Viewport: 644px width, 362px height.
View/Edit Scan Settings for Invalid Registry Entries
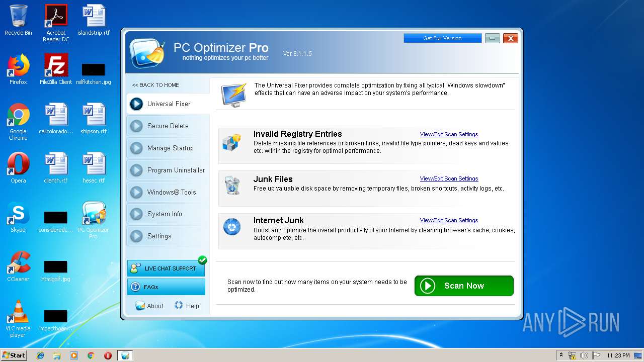(449, 134)
